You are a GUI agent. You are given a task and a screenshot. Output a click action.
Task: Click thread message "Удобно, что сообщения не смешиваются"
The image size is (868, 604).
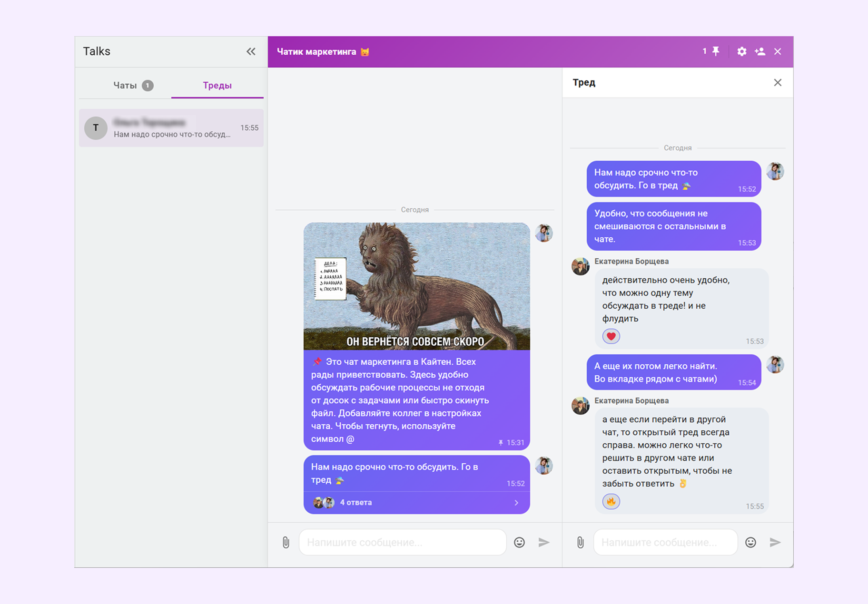674,226
